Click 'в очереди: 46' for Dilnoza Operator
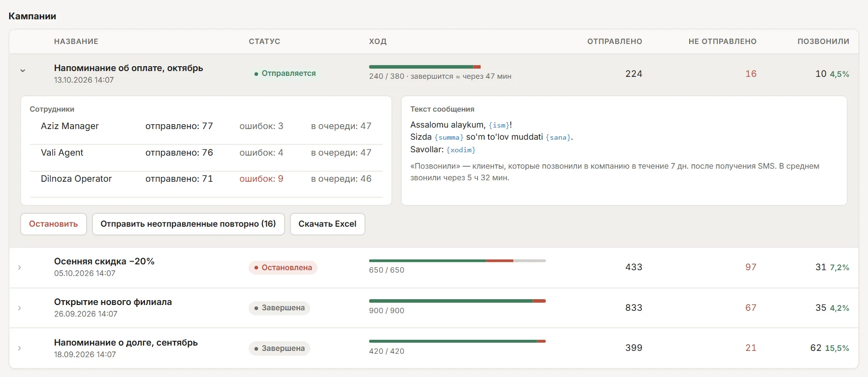 tap(341, 179)
